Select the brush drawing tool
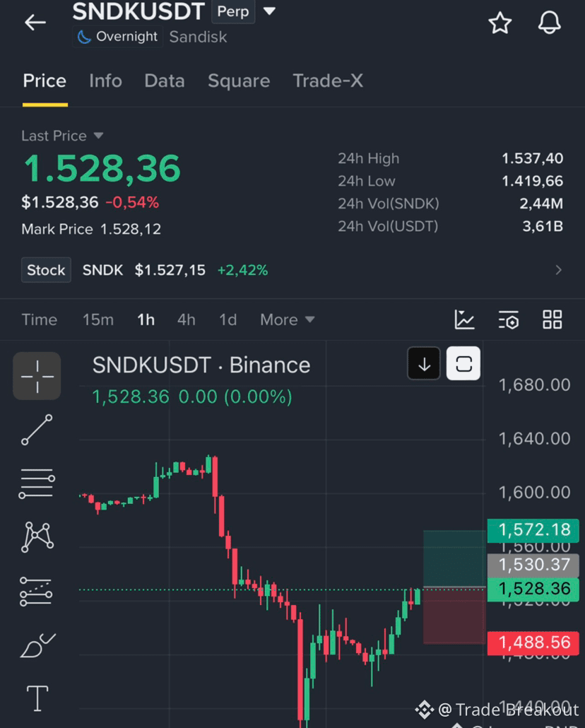Image resolution: width=585 pixels, height=728 pixels. pos(37,645)
